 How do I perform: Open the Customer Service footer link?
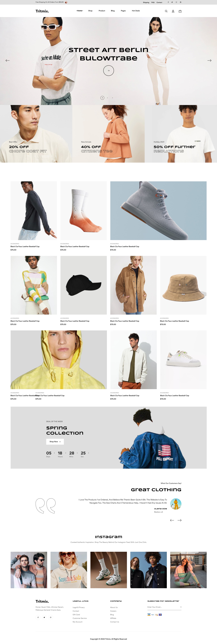80,618
